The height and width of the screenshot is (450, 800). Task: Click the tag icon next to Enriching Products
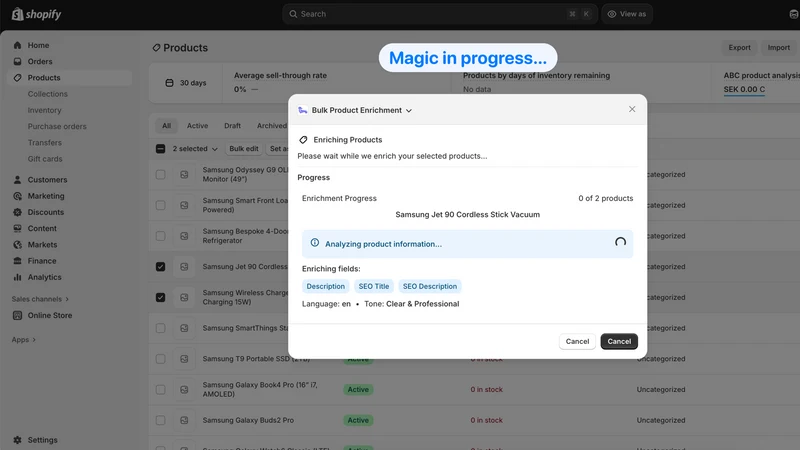click(304, 140)
